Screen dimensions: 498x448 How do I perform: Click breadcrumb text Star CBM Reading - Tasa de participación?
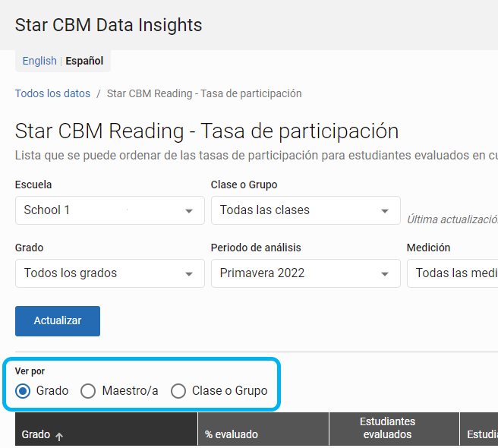pyautogui.click(x=204, y=93)
